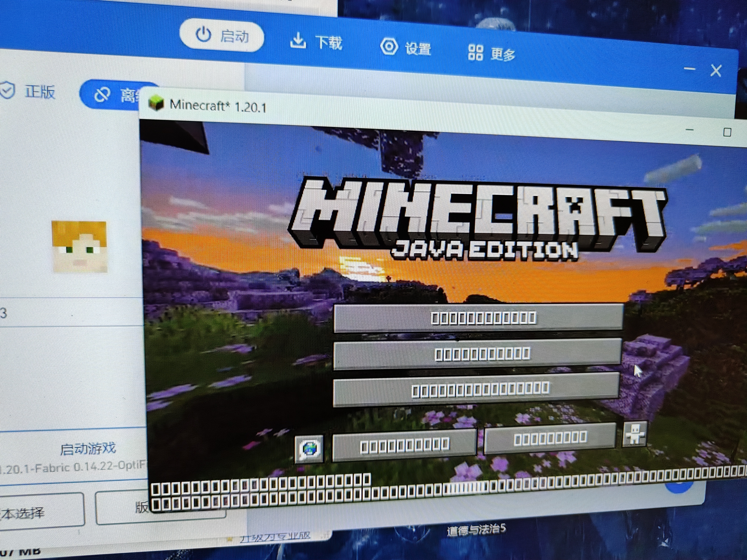
Task: Click the player skin head avatar
Action: 79,246
